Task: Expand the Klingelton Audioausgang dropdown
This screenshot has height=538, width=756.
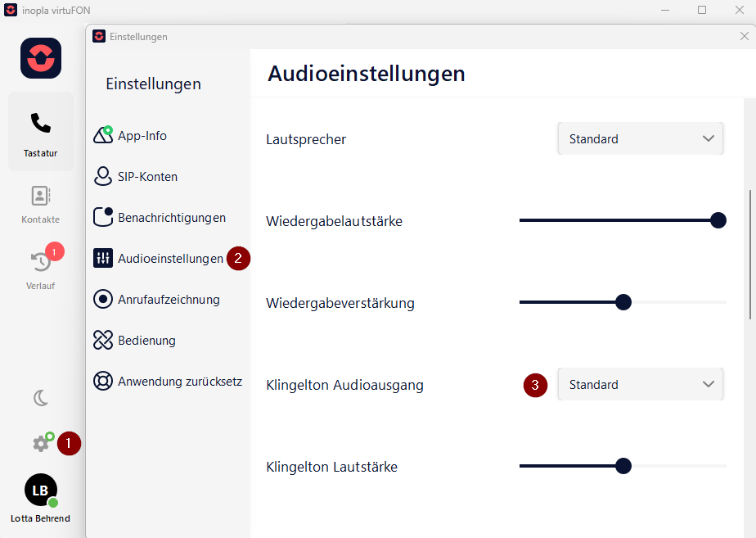Action: pos(641,385)
